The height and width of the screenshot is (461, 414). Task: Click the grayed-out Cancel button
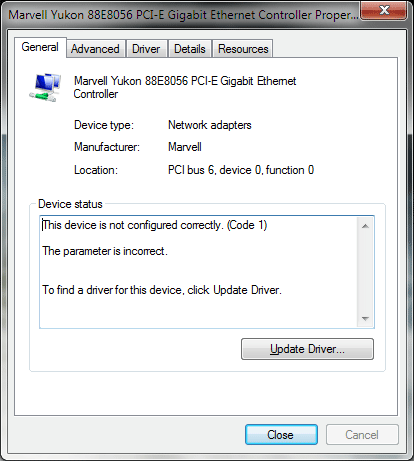(x=362, y=435)
